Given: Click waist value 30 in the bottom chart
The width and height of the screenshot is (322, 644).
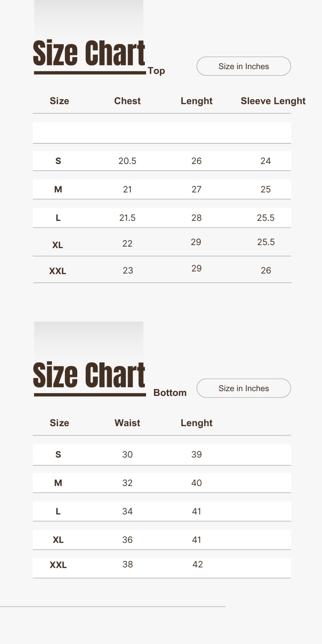Looking at the screenshot, I should 127,454.
